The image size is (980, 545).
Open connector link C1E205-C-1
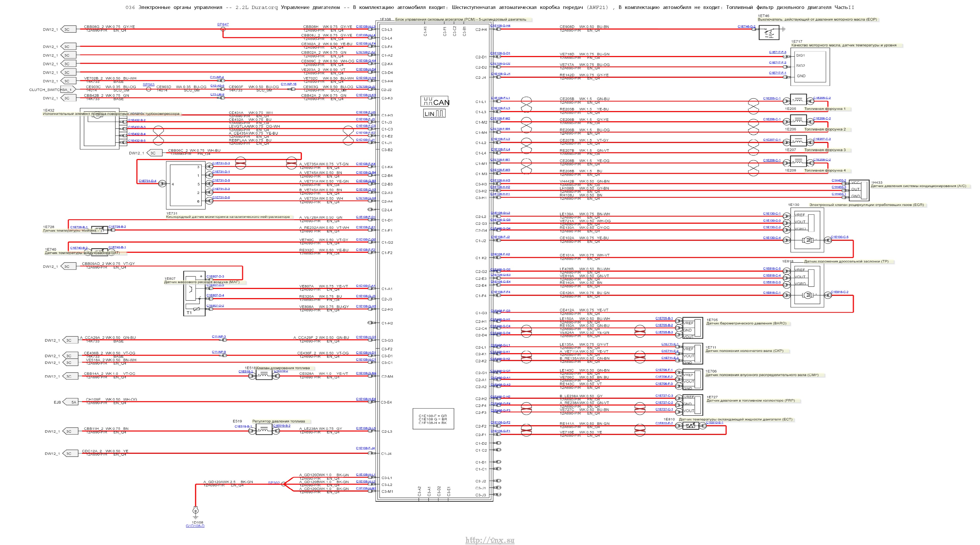pos(772,98)
